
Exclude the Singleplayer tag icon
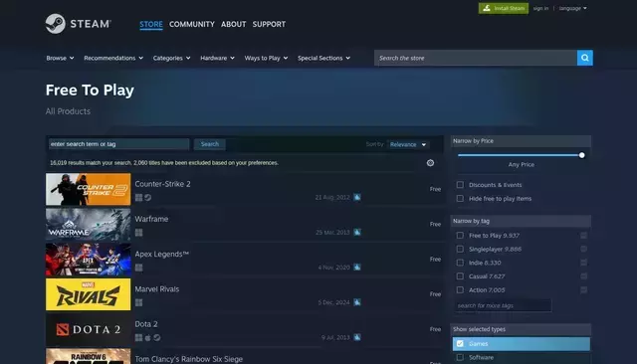[x=584, y=249]
